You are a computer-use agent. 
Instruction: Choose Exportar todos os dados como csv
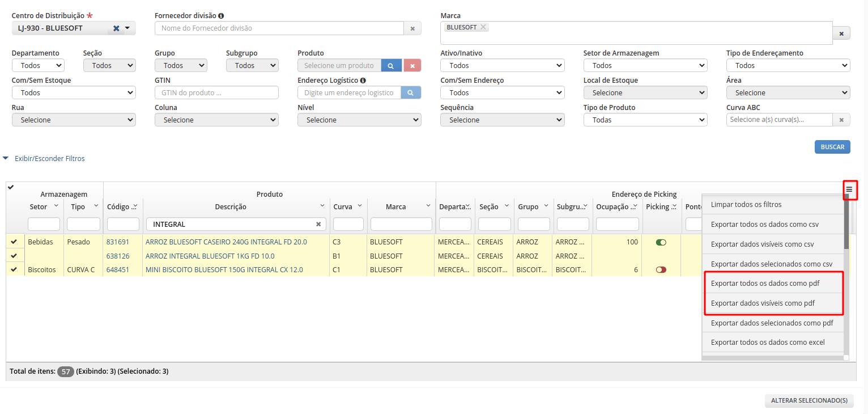(x=773, y=224)
